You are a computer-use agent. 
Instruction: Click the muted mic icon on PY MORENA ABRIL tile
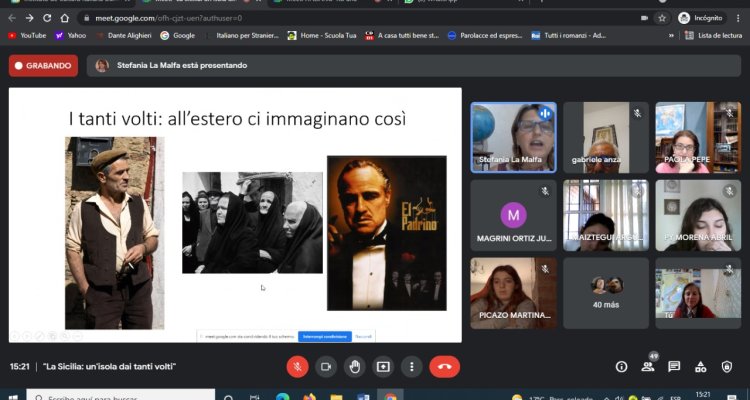click(x=729, y=191)
